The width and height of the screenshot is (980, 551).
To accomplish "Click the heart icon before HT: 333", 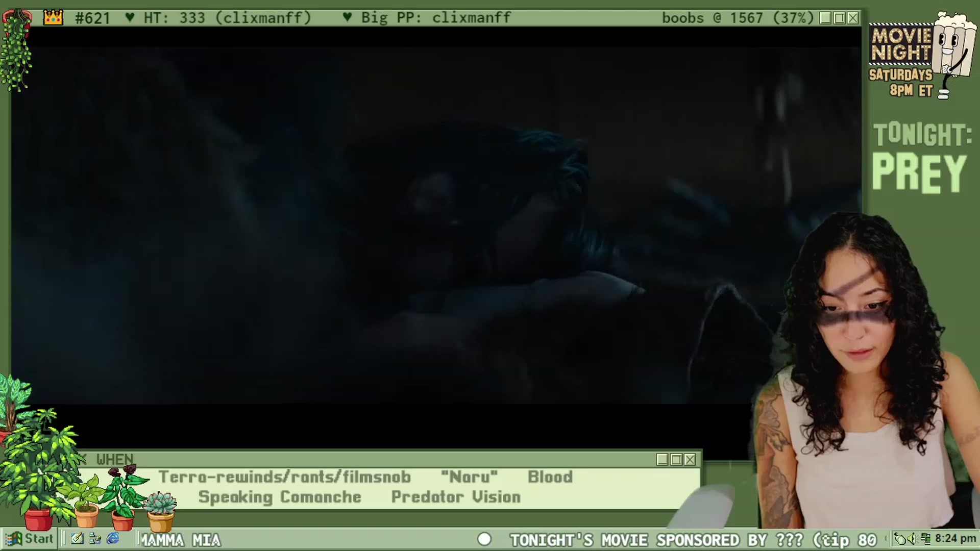I will coord(130,17).
